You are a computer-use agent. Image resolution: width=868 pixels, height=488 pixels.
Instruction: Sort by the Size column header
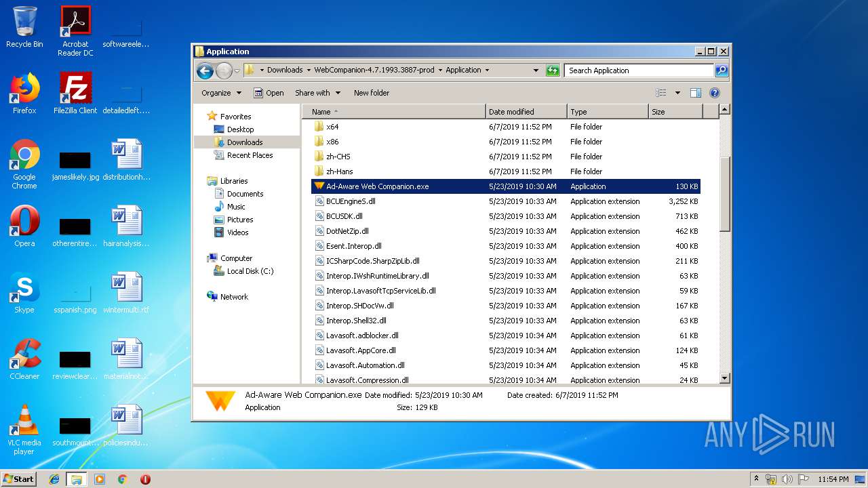675,112
